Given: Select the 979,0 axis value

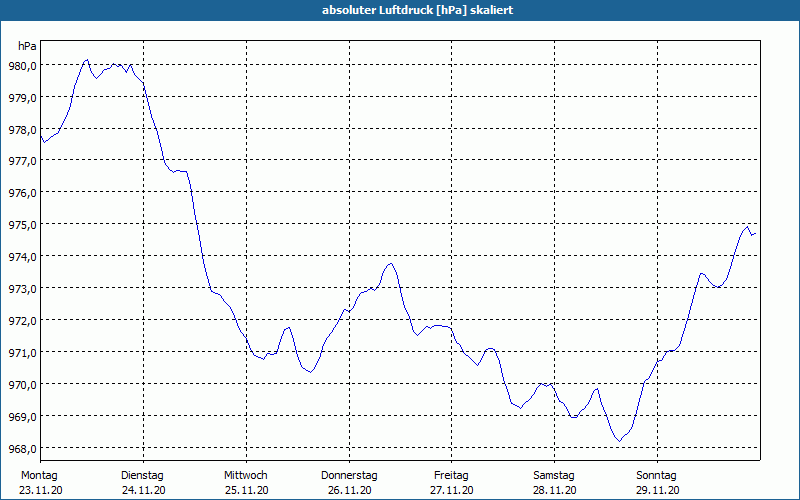Looking at the screenshot, I should click(x=22, y=97).
